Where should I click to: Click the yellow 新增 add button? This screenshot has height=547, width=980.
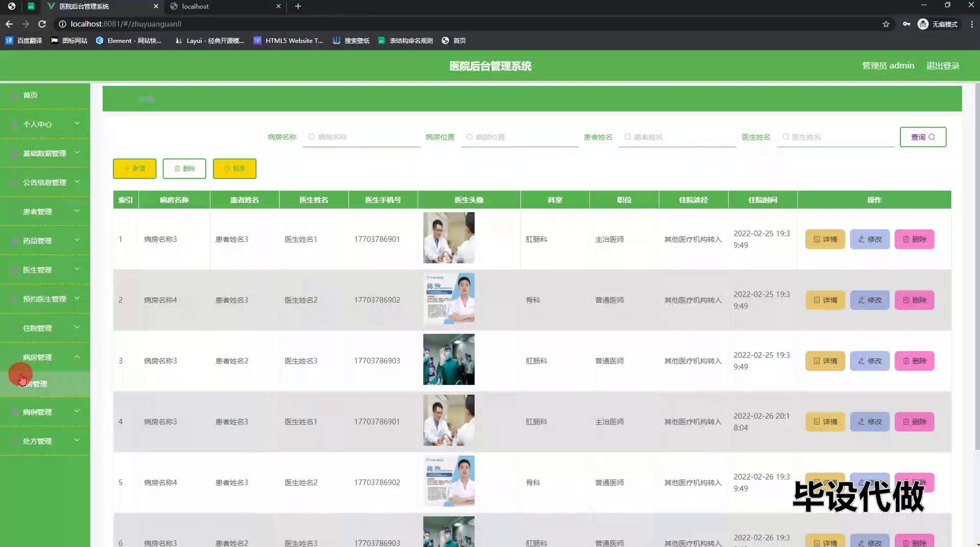point(135,168)
